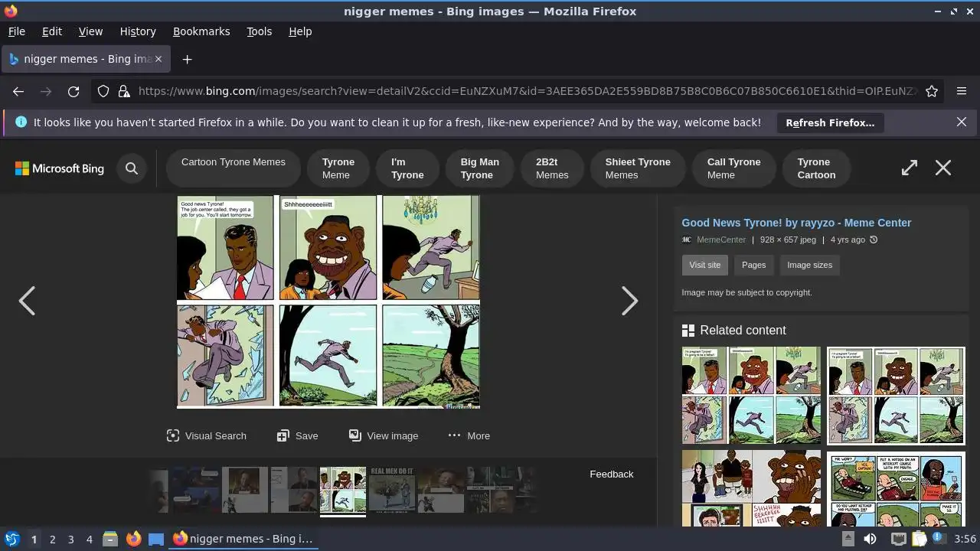Open the tracking protection shield icon

103,91
